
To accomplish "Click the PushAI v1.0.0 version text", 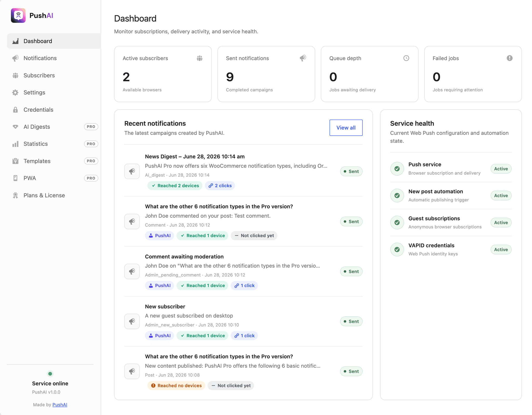I will point(46,392).
